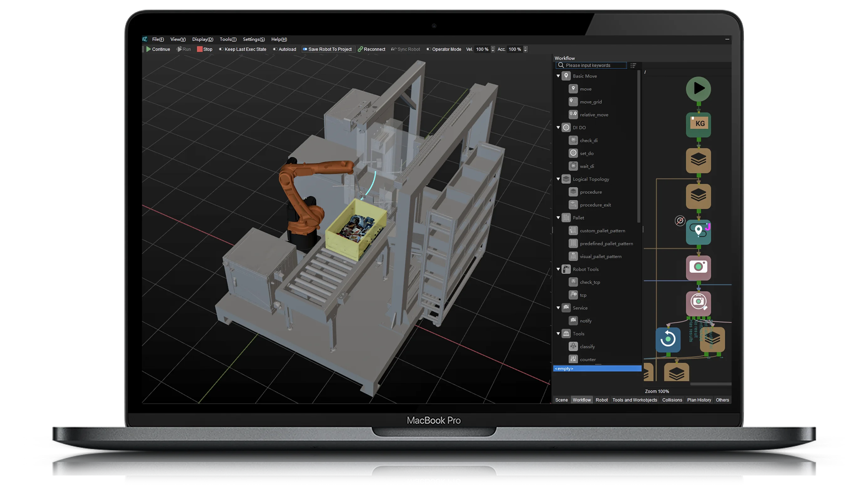
Task: Toggle the Autoload option
Action: (285, 49)
